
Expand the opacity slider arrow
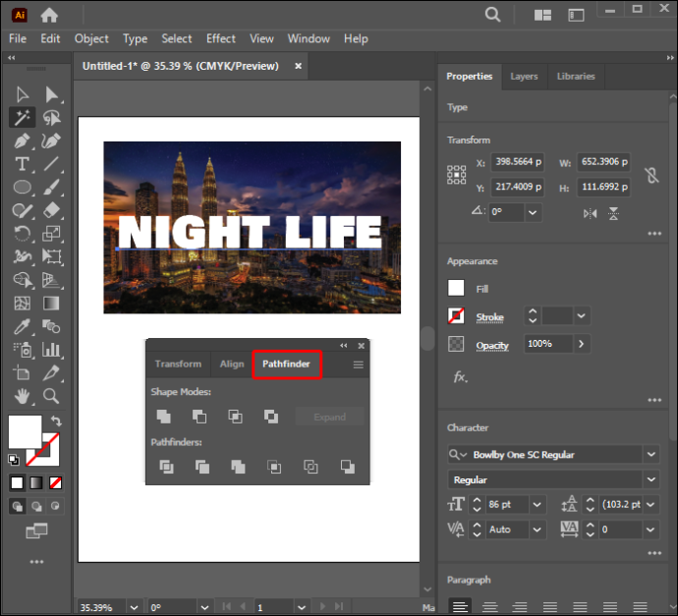[581, 344]
